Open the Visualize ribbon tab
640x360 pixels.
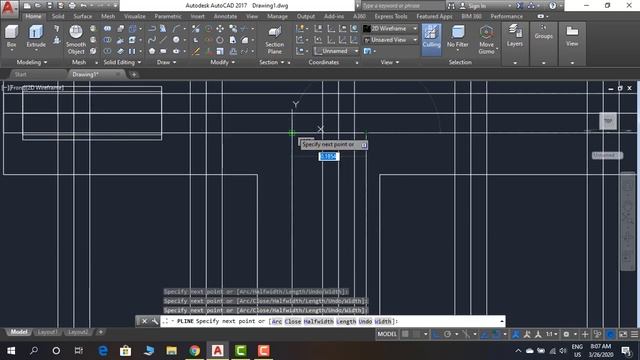[134, 16]
